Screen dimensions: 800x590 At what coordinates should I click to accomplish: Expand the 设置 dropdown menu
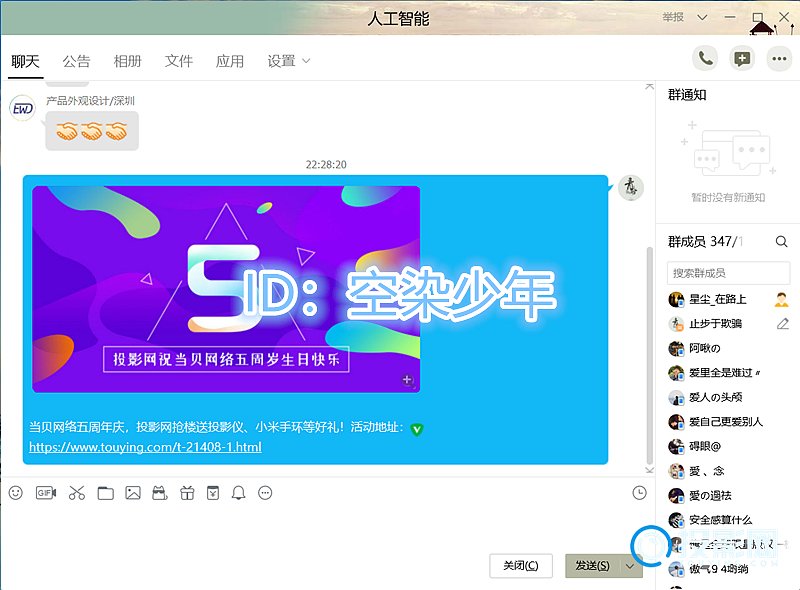coord(289,61)
